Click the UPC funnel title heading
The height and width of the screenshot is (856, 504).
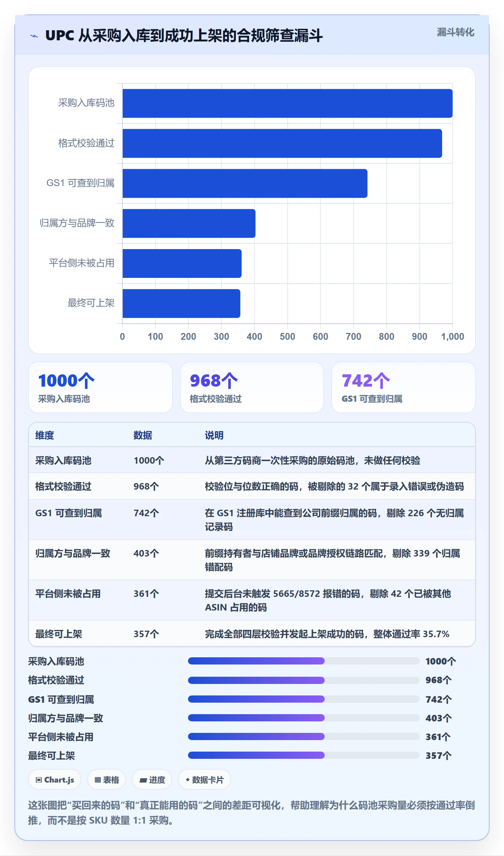(x=184, y=36)
